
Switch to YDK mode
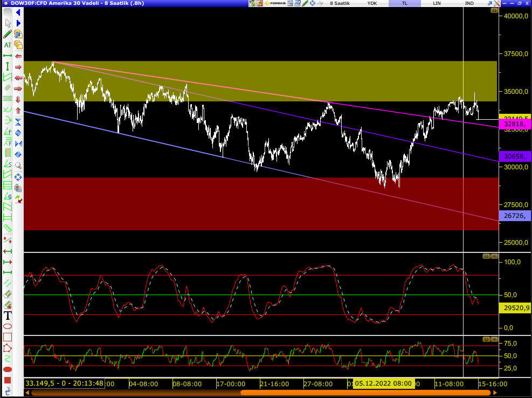coord(372,3)
